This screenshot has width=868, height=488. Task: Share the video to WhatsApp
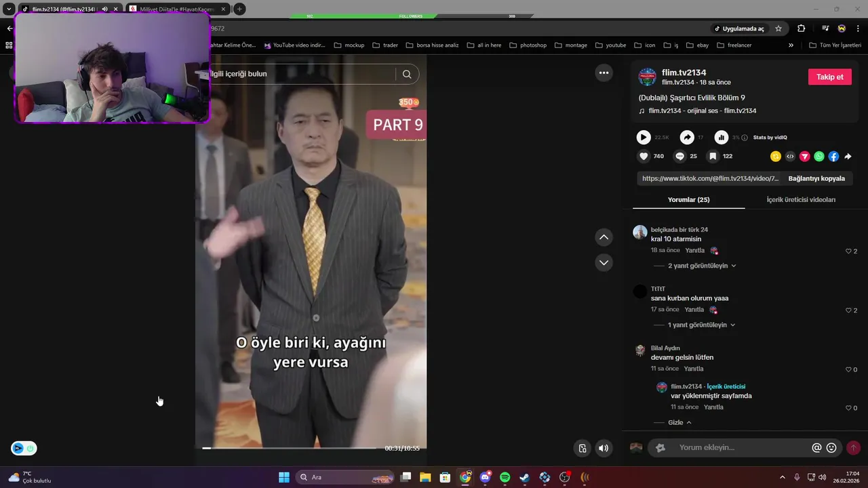[x=819, y=157]
